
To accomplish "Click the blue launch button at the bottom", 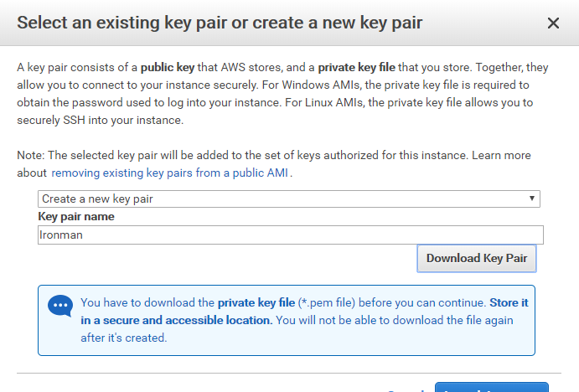I will (x=491, y=387).
